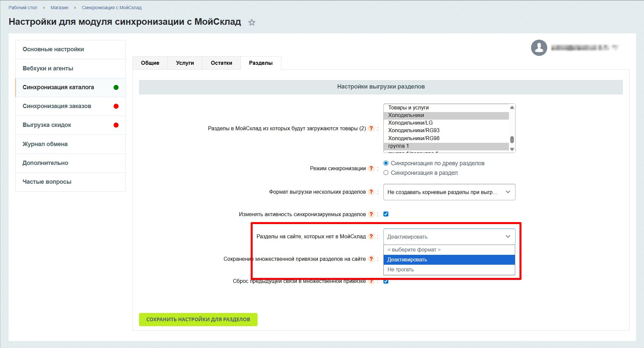Show help for 'Разделы в МойСклад' field
This screenshot has width=644, height=348.
click(371, 128)
